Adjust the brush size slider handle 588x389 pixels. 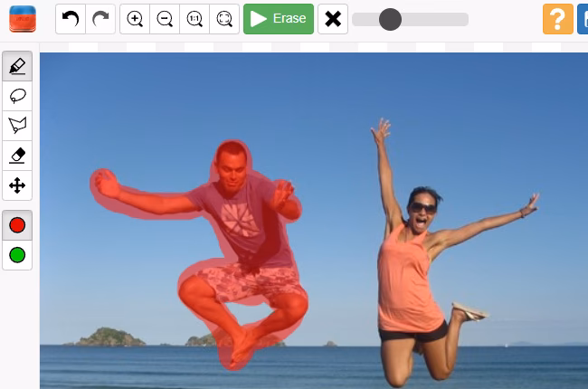(390, 20)
